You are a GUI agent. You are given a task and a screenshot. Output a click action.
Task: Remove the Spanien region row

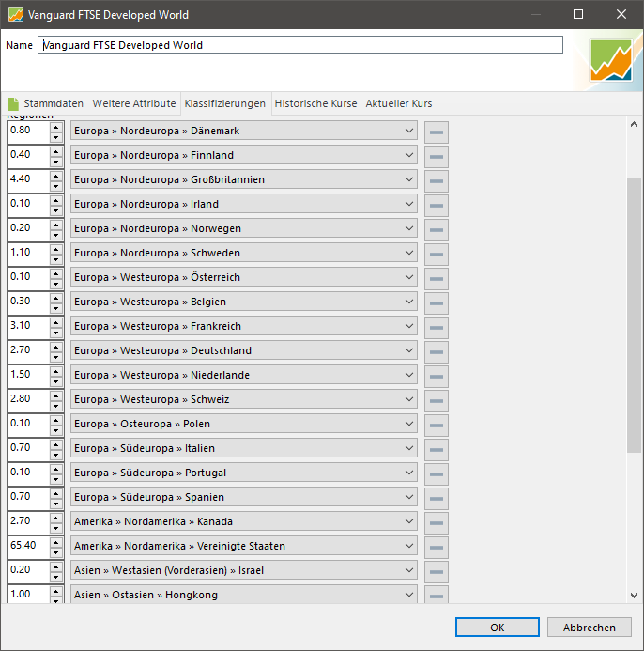coord(437,499)
